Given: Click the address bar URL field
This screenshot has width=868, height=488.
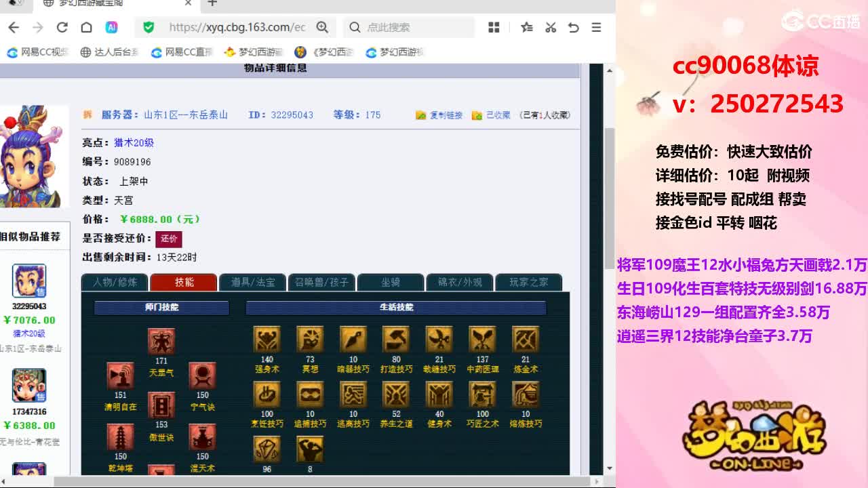Looking at the screenshot, I should click(237, 27).
